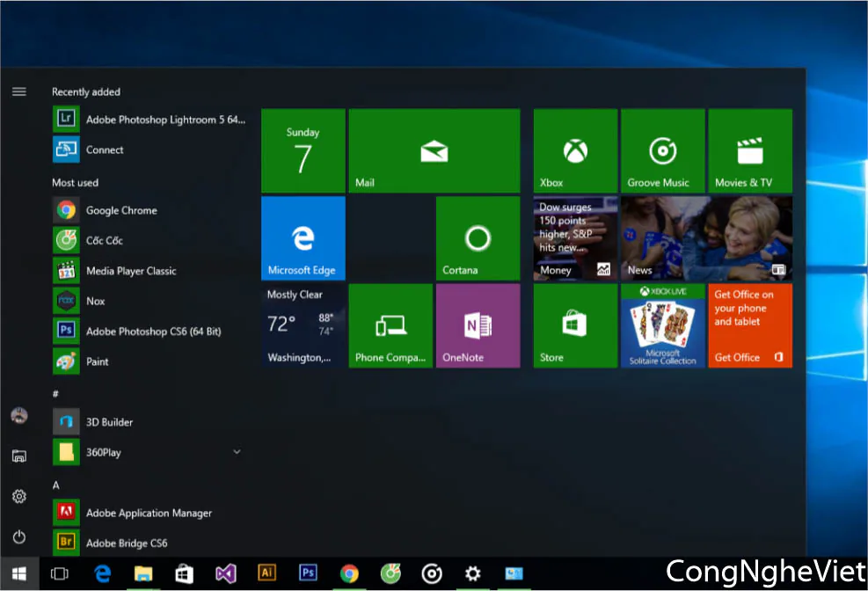868x591 pixels.
Task: Open the Money live tile
Action: click(576, 238)
